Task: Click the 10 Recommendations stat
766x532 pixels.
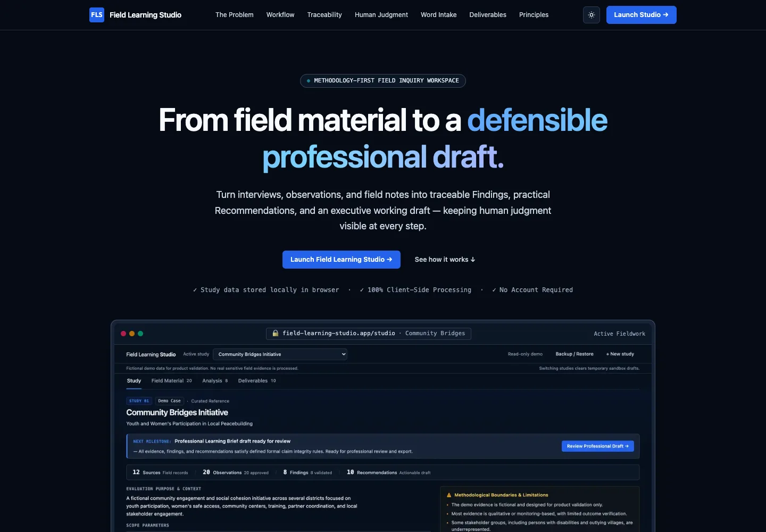Action: 389,472
